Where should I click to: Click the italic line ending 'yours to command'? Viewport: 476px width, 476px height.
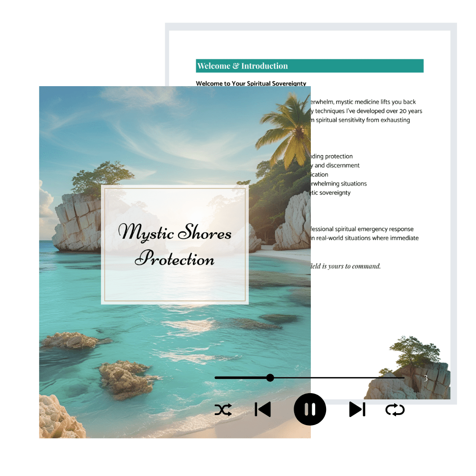click(x=346, y=266)
